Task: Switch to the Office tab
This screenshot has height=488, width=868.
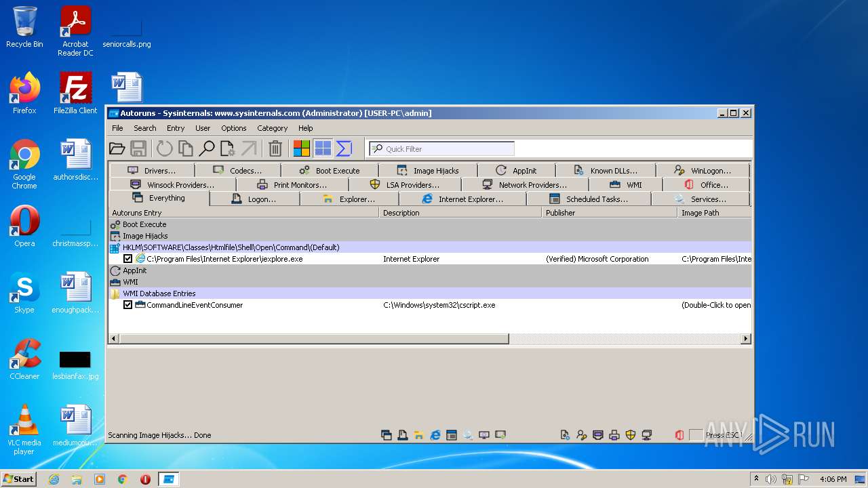Action: [x=706, y=185]
